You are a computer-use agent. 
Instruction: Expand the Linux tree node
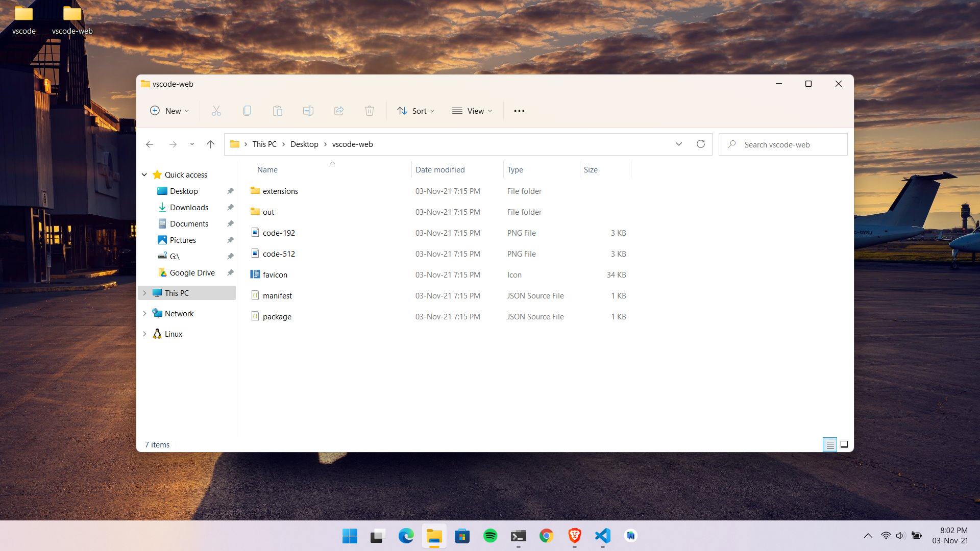point(144,334)
